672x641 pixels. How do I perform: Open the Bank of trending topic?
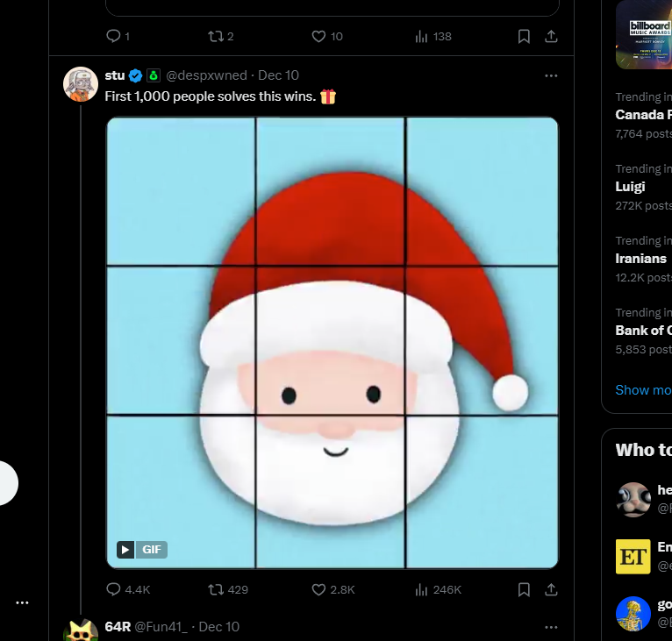644,331
